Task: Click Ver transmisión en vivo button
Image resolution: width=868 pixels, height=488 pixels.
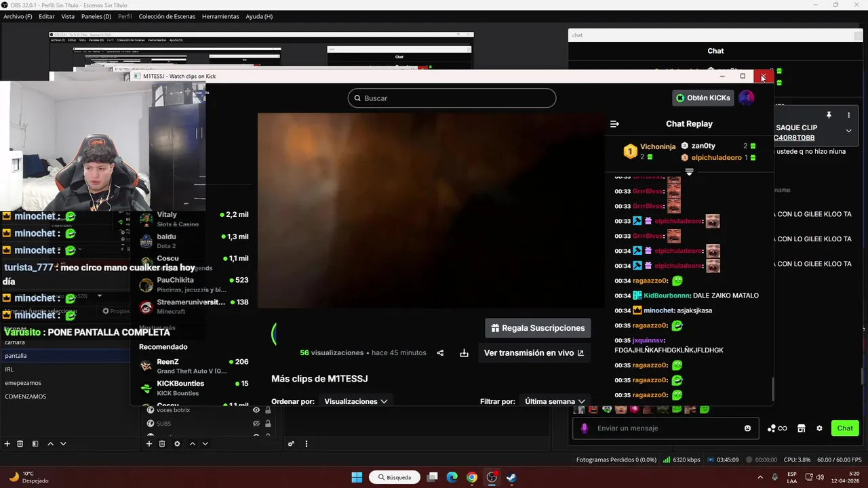Action: (x=534, y=352)
